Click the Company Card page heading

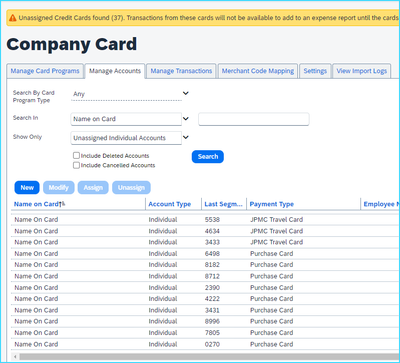point(72,44)
